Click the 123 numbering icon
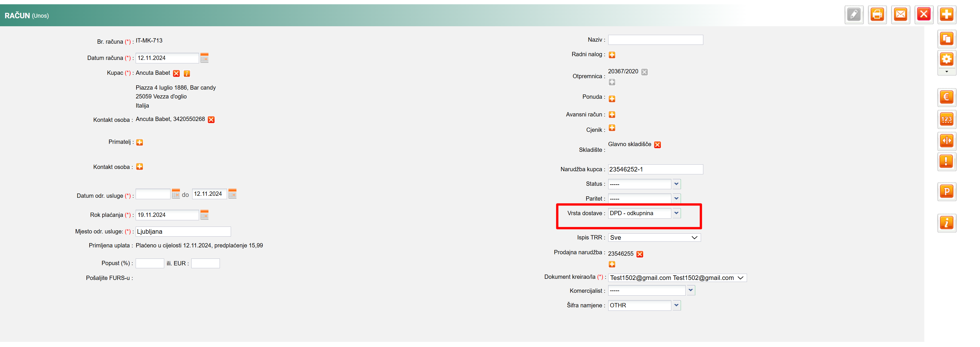 (x=946, y=119)
